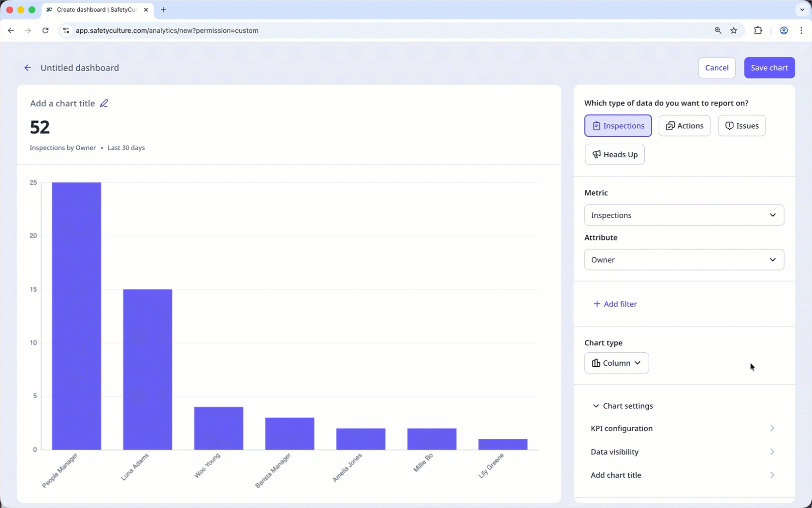812x508 pixels.
Task: Open a new browser tab with plus icon
Action: 163,10
